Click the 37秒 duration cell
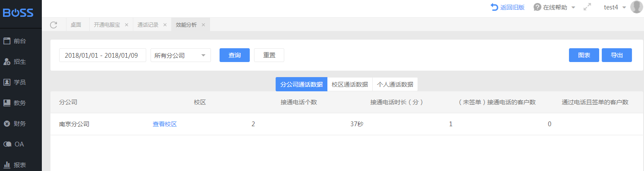This screenshot has width=644, height=171. pos(357,124)
